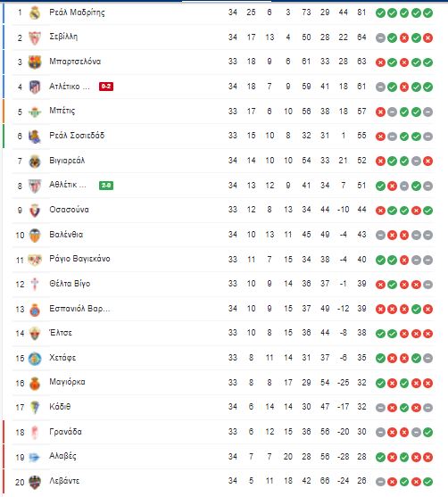Open the Ρεάλ Μαδρίτης team link
The width and height of the screenshot is (448, 497).
point(77,12)
